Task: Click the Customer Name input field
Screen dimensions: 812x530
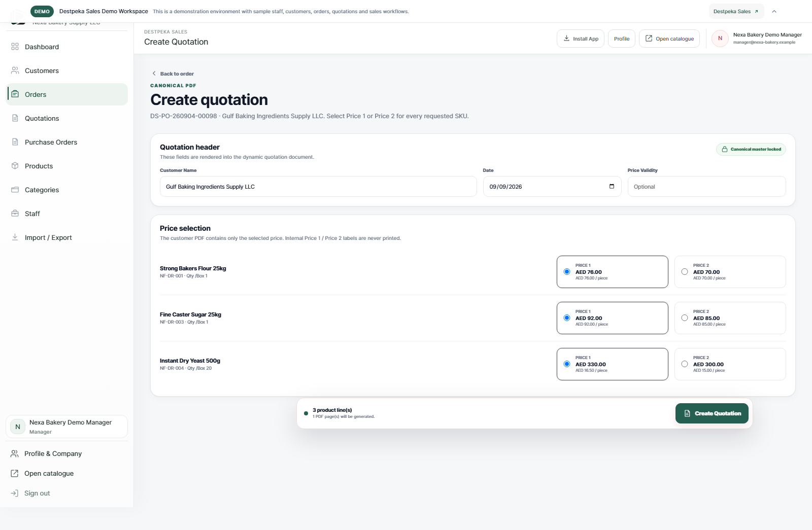Action: click(318, 187)
